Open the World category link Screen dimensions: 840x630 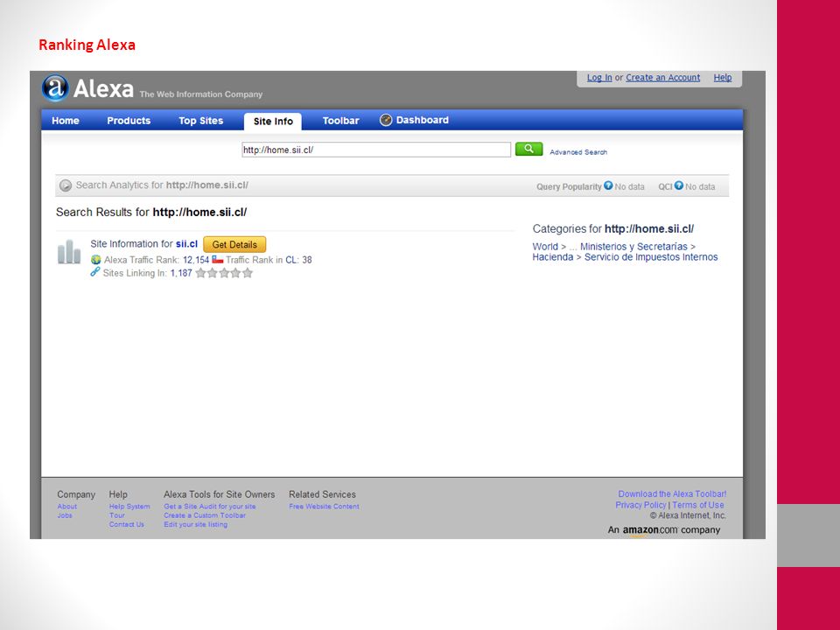tap(545, 247)
